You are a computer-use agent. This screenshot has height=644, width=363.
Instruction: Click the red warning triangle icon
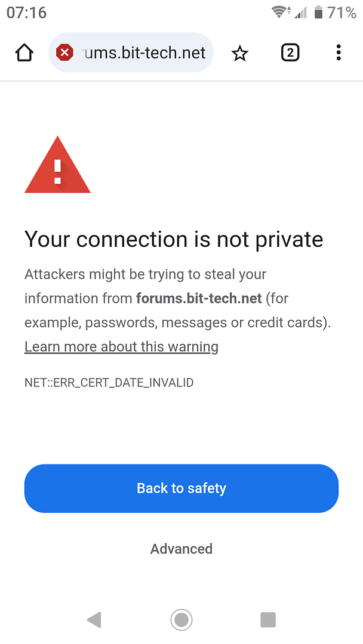57,165
